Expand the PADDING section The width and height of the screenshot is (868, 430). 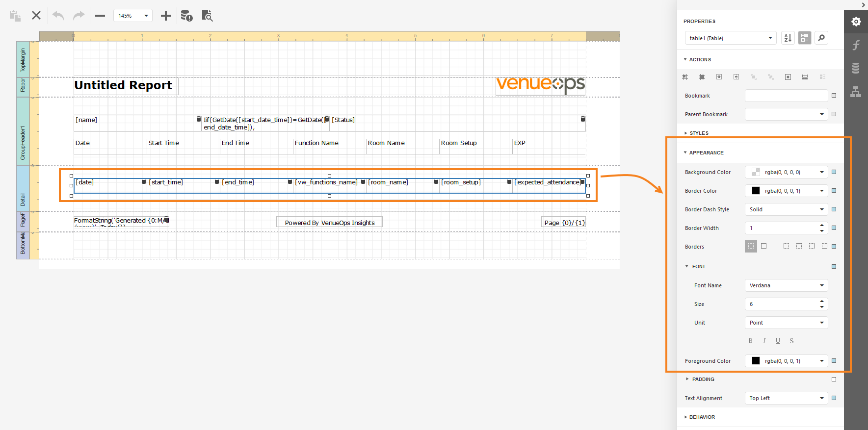(700, 379)
